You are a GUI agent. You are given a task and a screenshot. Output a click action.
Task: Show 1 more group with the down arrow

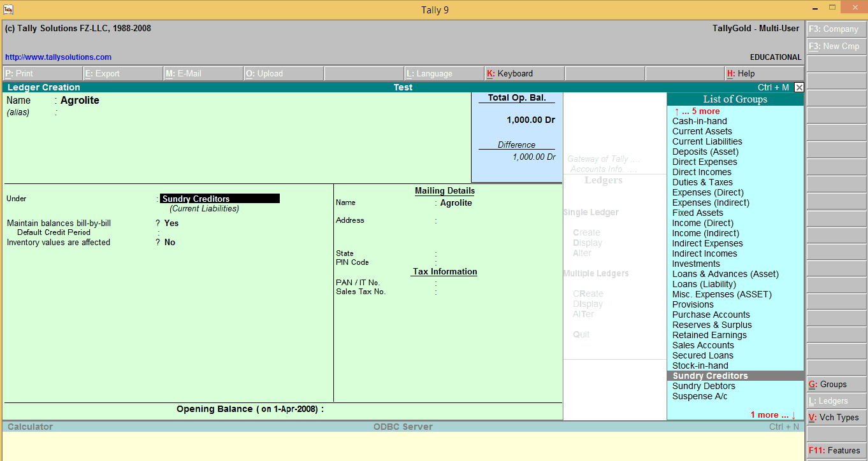[x=773, y=415]
